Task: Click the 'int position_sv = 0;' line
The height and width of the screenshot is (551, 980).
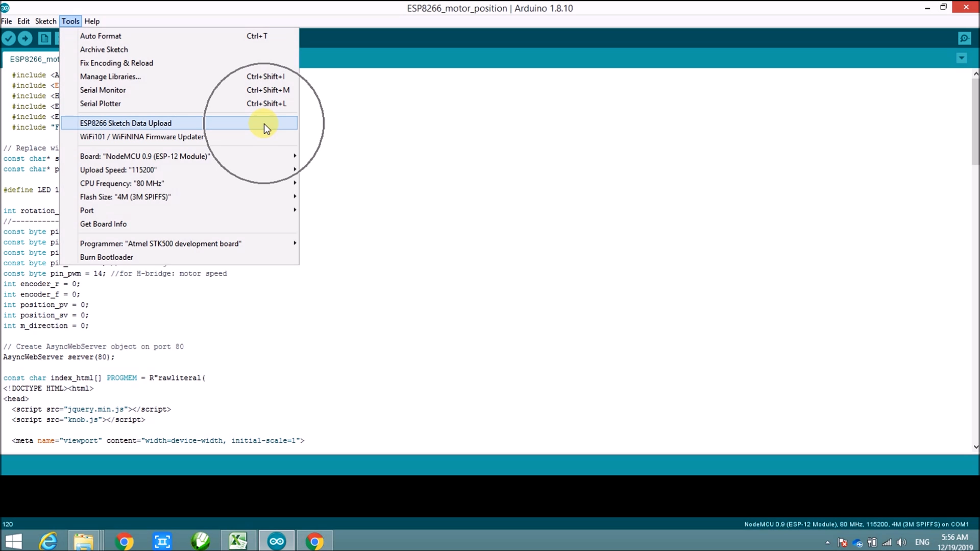Action: coord(46,315)
